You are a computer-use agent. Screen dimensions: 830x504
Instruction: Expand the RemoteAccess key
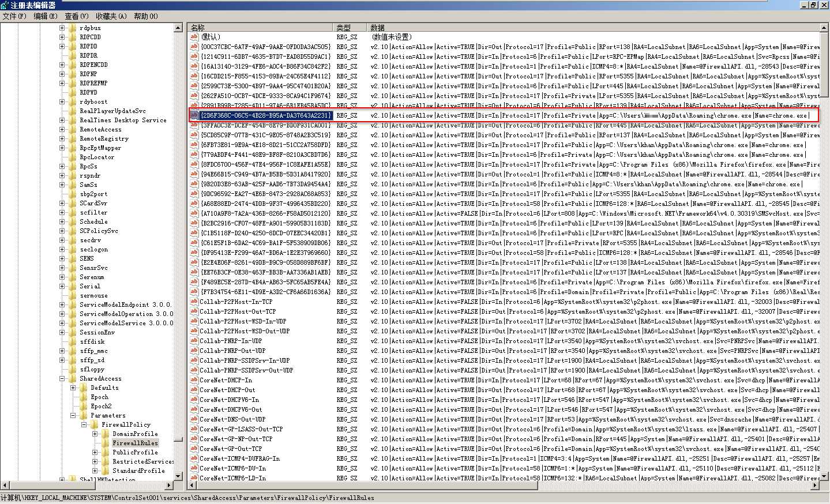point(62,129)
